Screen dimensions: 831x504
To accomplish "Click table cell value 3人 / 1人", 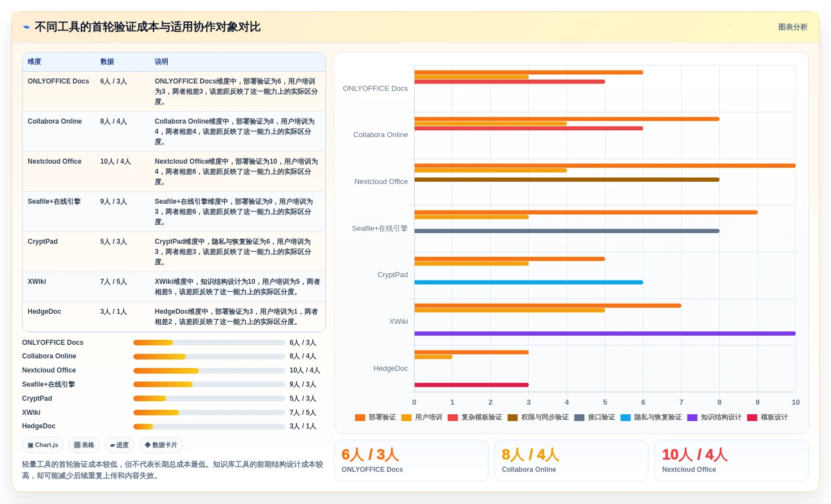I will 114,312.
